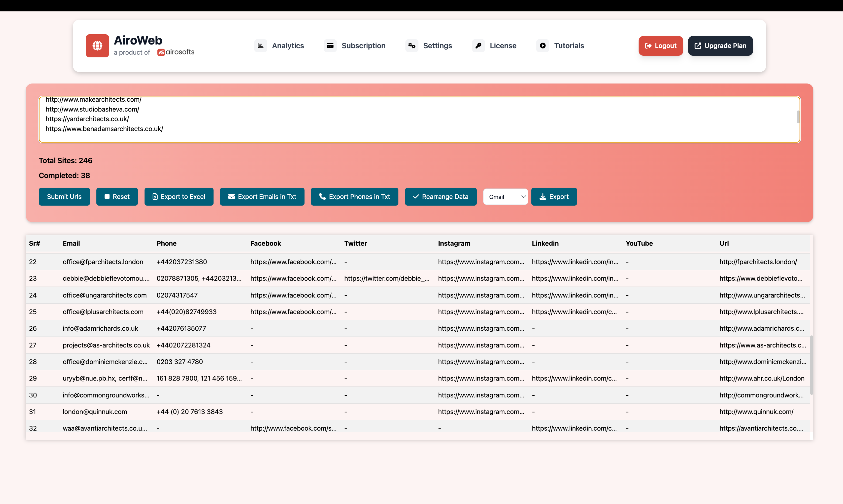This screenshot has width=843, height=504.
Task: Click Export Phones in Txt button
Action: coord(354,197)
